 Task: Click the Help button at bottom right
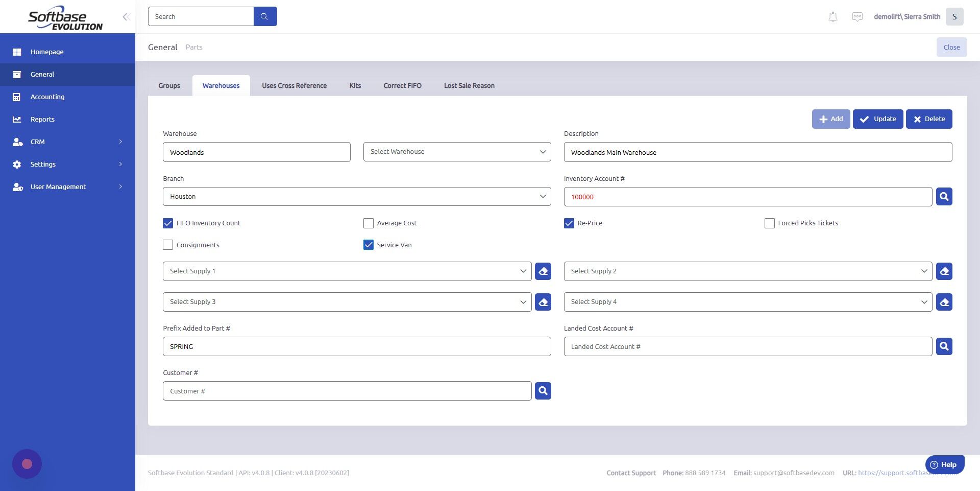(x=944, y=464)
